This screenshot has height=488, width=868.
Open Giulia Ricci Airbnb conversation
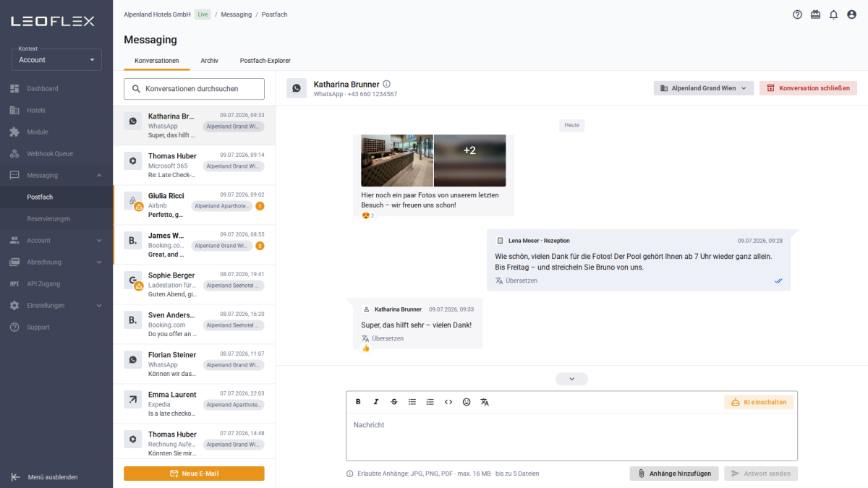194,205
